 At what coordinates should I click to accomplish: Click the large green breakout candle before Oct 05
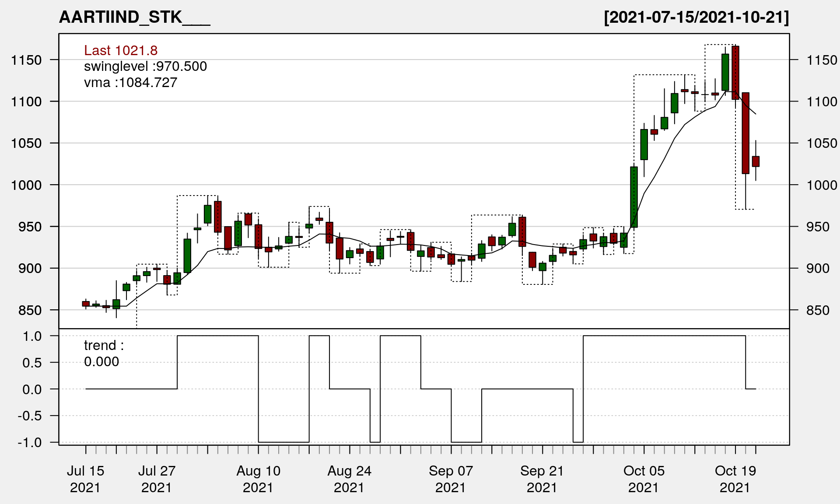(x=634, y=197)
